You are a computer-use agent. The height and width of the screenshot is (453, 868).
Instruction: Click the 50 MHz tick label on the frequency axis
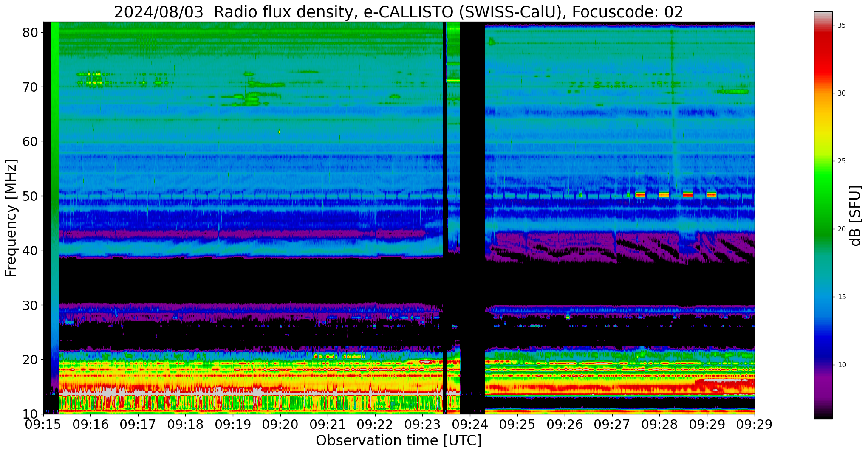30,196
